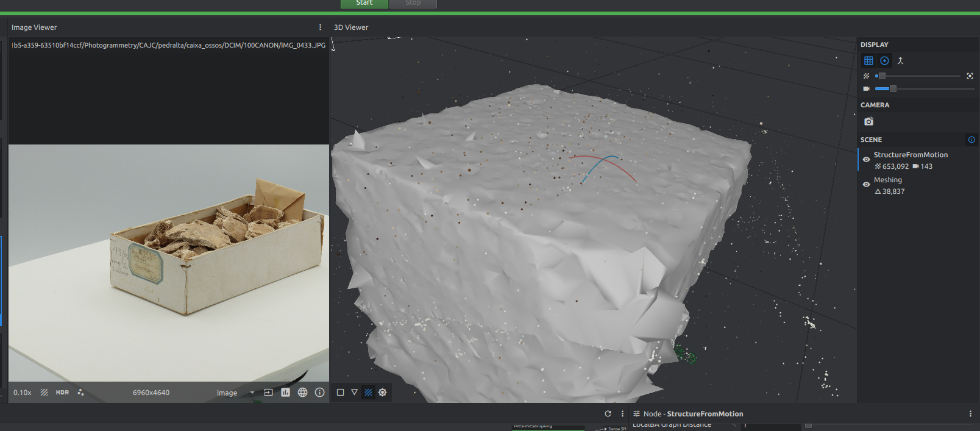
Task: Adjust the LocalBA Graph Distance slider
Action: 889,425
